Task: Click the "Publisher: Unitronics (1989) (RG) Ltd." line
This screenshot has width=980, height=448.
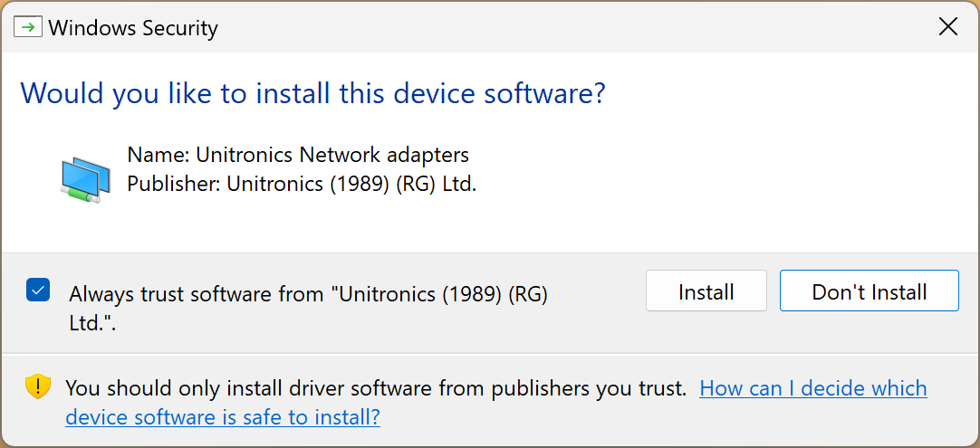Action: coord(302,184)
